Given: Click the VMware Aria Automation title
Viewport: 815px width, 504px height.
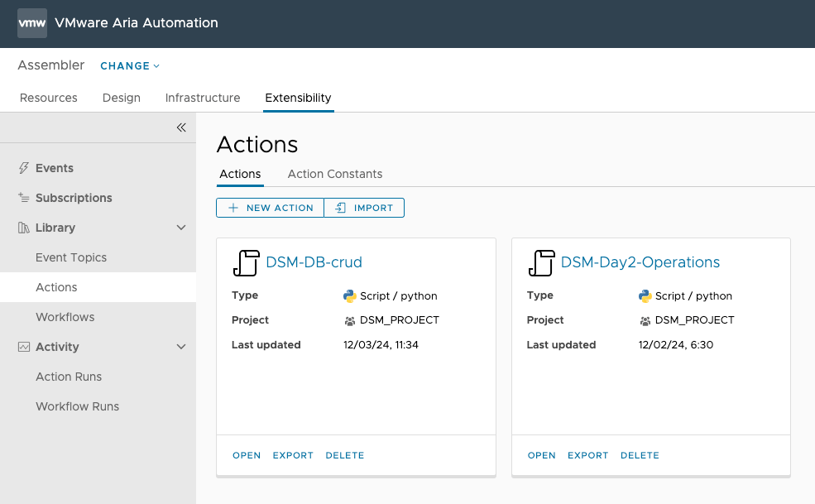Looking at the screenshot, I should pyautogui.click(x=137, y=23).
